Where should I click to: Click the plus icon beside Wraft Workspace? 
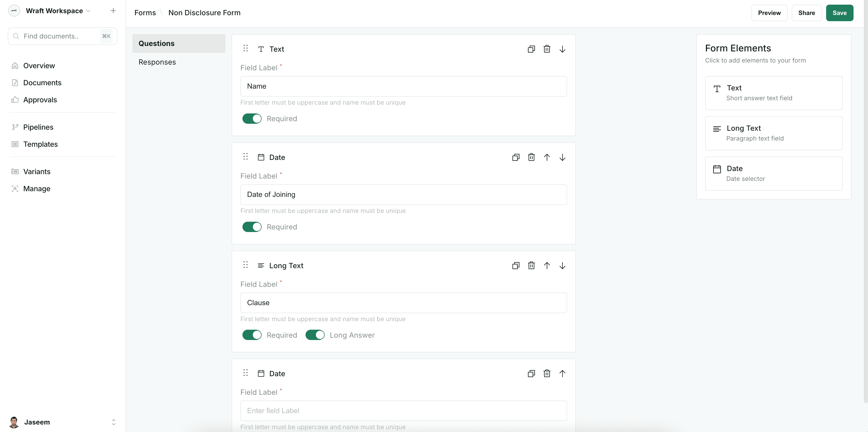[113, 11]
